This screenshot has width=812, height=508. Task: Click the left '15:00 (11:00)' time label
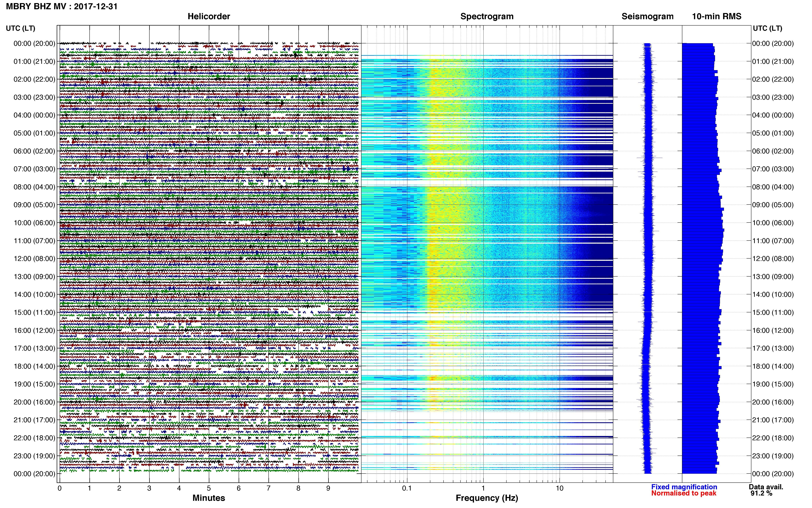tap(34, 312)
